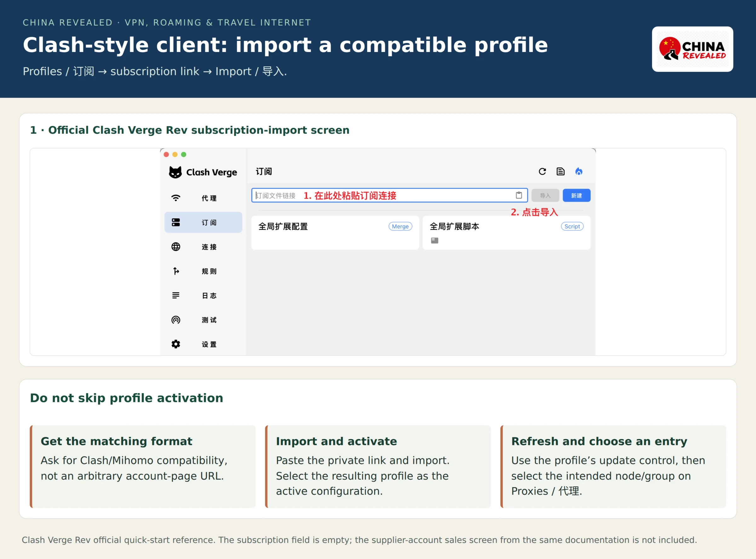
Task: Go to 设置 in the sidebar
Action: (209, 345)
